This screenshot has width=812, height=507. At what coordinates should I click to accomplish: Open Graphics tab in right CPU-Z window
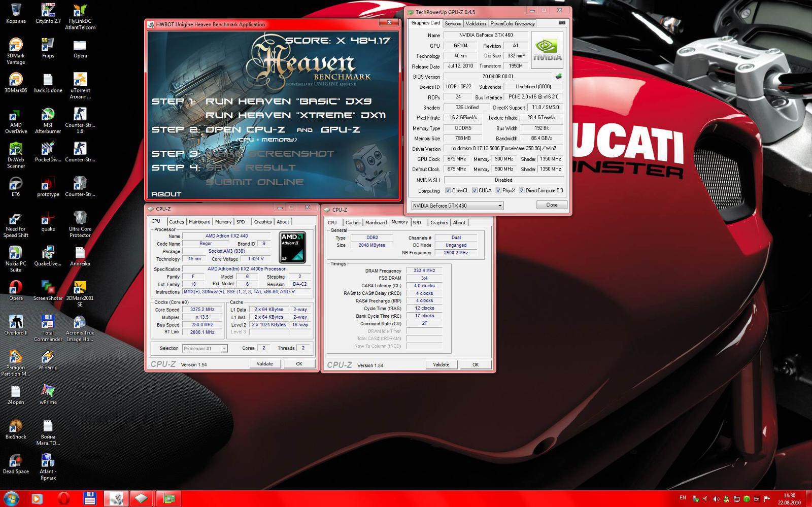coord(439,223)
